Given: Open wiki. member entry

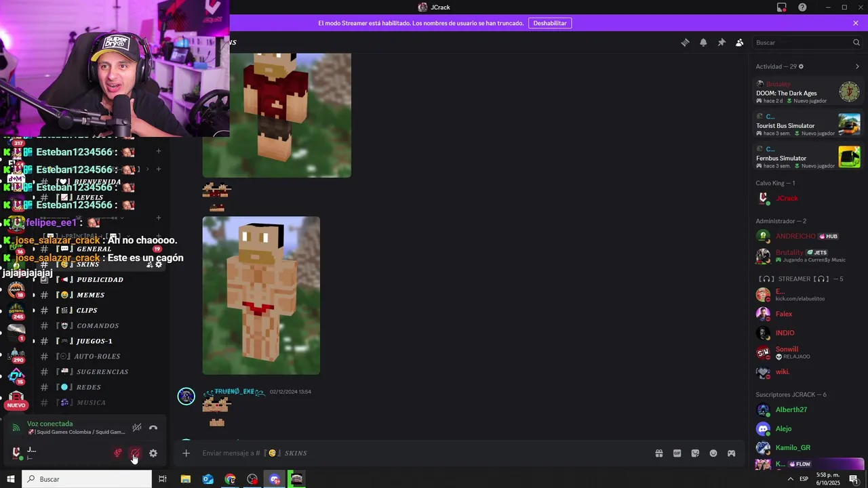Looking at the screenshot, I should click(808, 372).
